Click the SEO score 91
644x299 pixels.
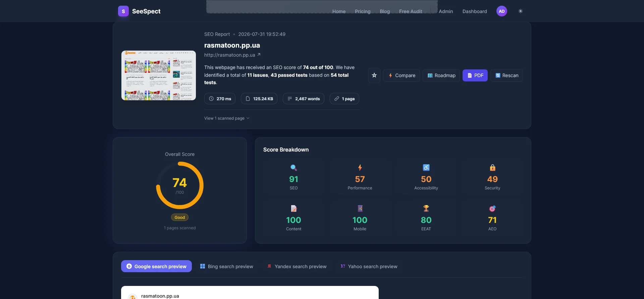click(x=293, y=179)
